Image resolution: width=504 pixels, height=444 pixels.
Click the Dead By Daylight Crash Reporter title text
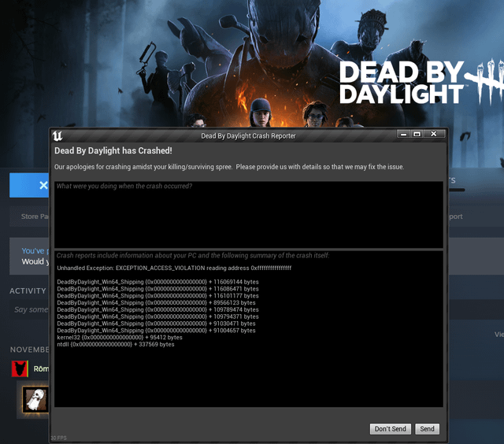click(248, 136)
